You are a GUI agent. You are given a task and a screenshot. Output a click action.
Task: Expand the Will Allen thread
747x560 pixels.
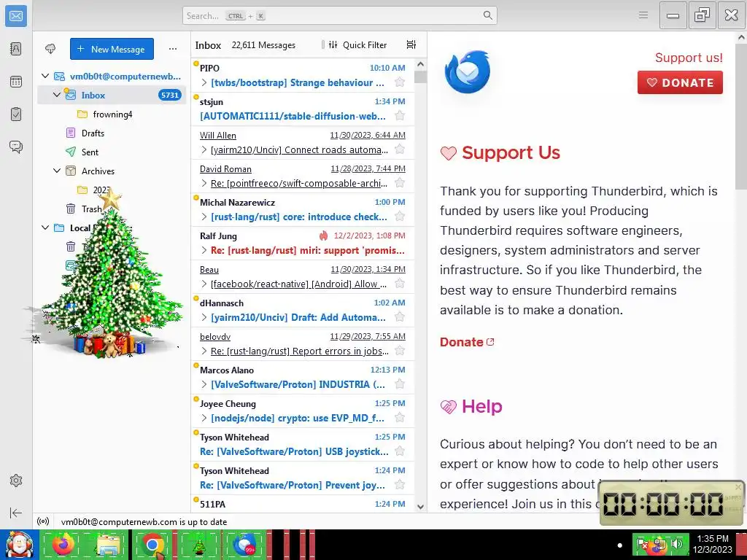(x=204, y=149)
